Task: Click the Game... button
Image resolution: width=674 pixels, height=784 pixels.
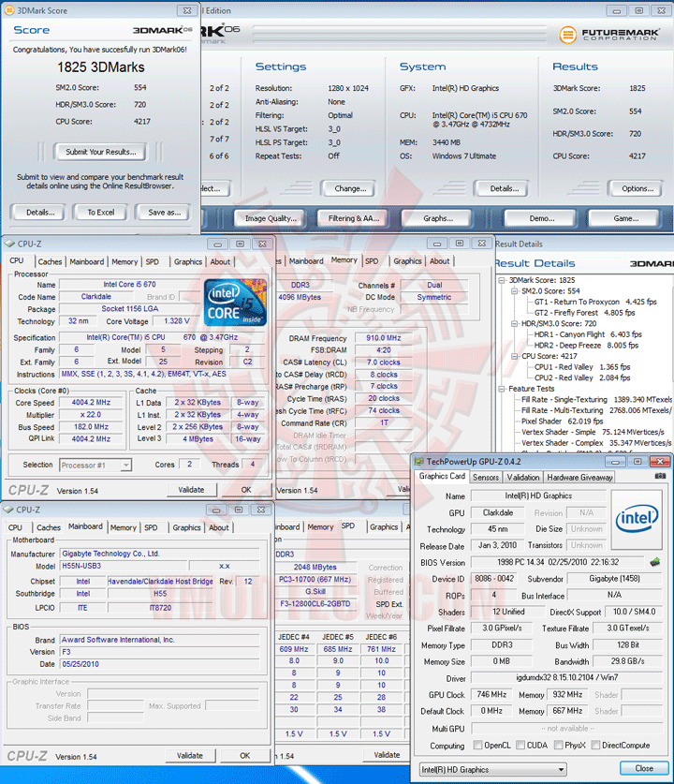Action: coord(626,218)
